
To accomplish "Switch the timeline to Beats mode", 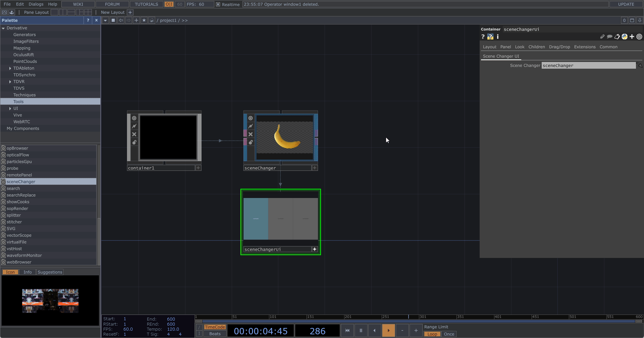I will 215,334.
